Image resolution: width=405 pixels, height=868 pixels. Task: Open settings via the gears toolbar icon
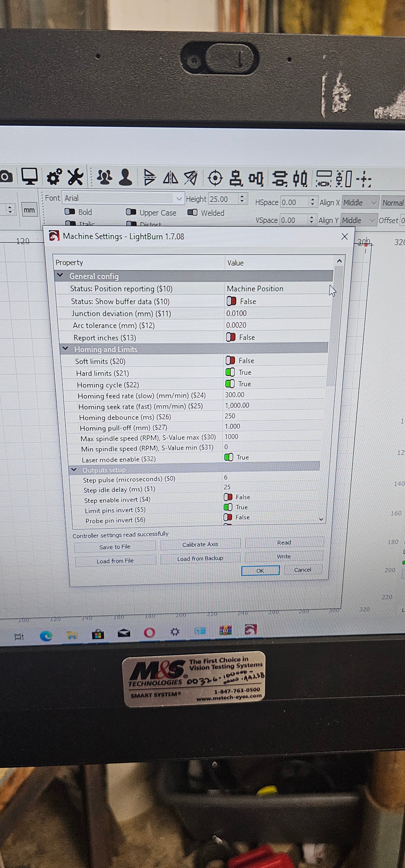(x=54, y=177)
